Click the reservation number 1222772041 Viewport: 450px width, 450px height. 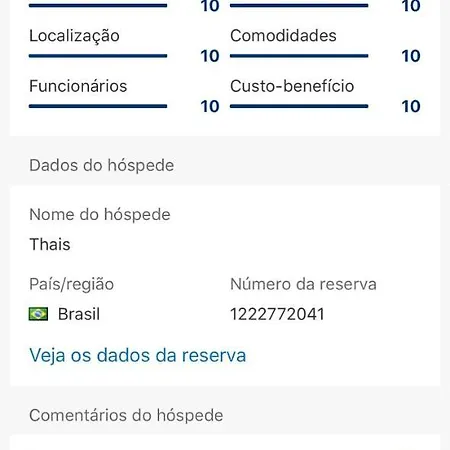[277, 314]
